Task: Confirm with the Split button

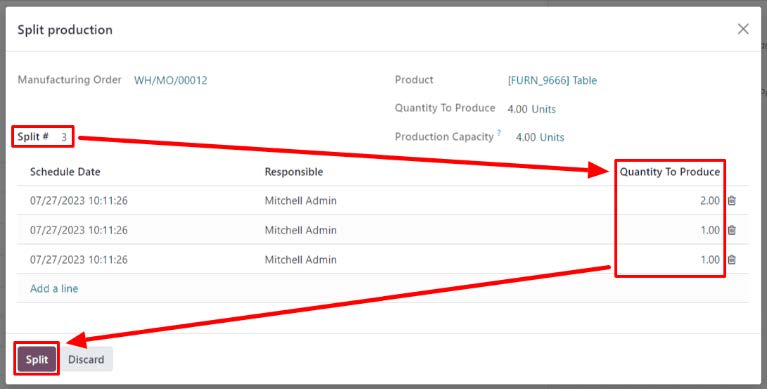Action: (x=37, y=359)
